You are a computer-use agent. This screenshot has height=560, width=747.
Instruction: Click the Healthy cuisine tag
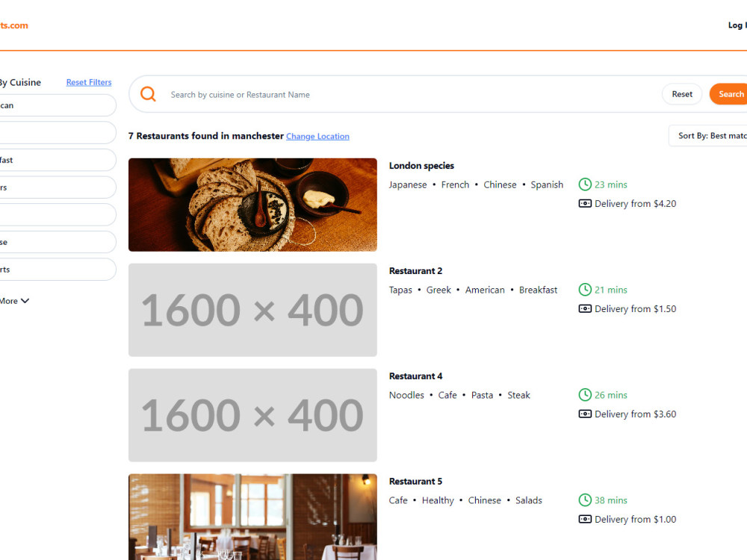pos(438,500)
